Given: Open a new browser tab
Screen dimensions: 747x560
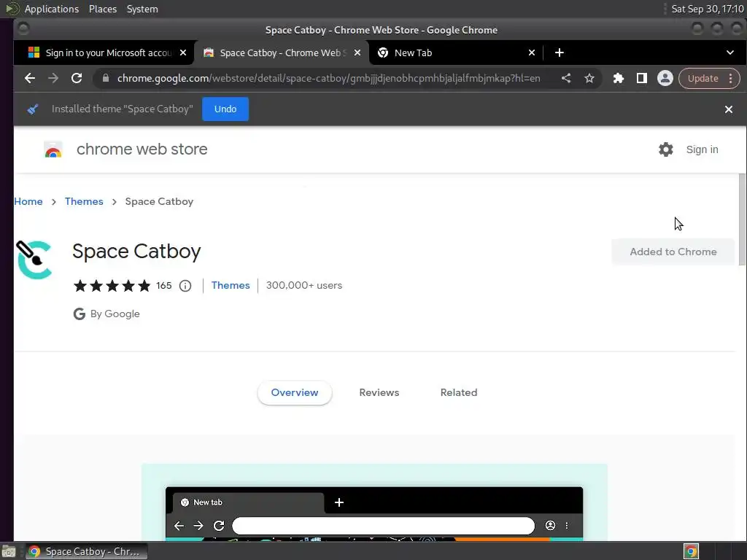Looking at the screenshot, I should (x=560, y=52).
